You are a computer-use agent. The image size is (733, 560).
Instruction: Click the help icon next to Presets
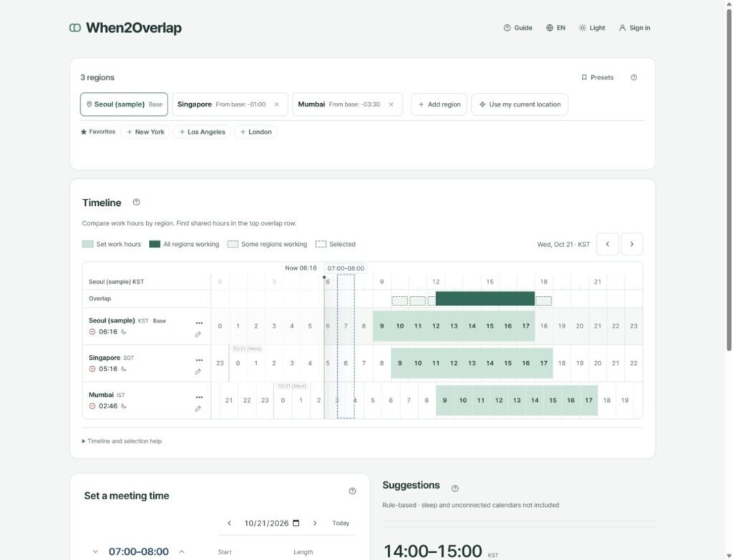[634, 77]
